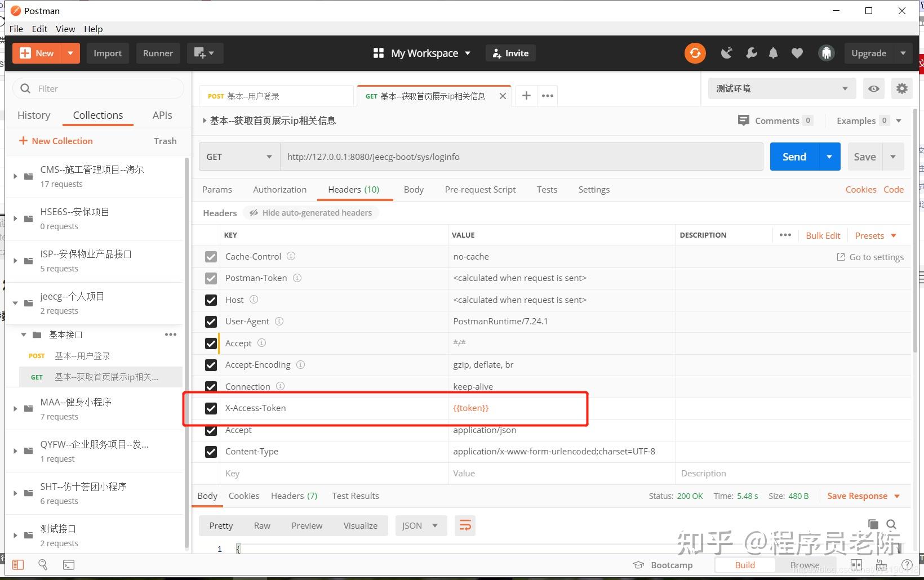Uncheck the Accept */* header checkbox
924x580 pixels.
coord(211,343)
